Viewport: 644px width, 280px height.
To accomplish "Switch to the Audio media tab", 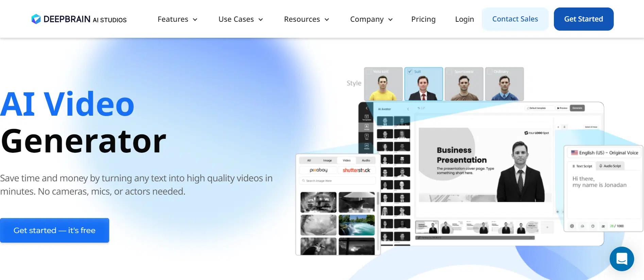I will [x=366, y=160].
